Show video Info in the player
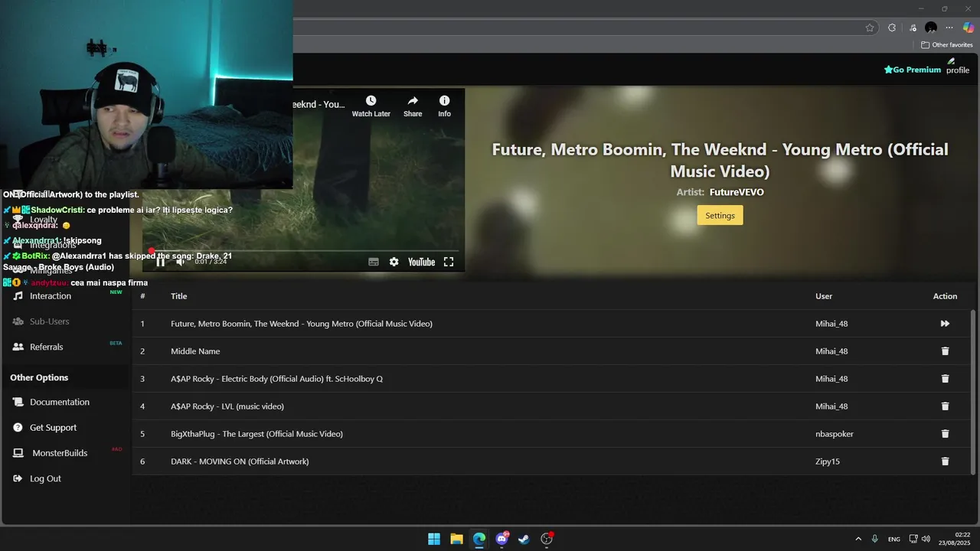 tap(444, 106)
